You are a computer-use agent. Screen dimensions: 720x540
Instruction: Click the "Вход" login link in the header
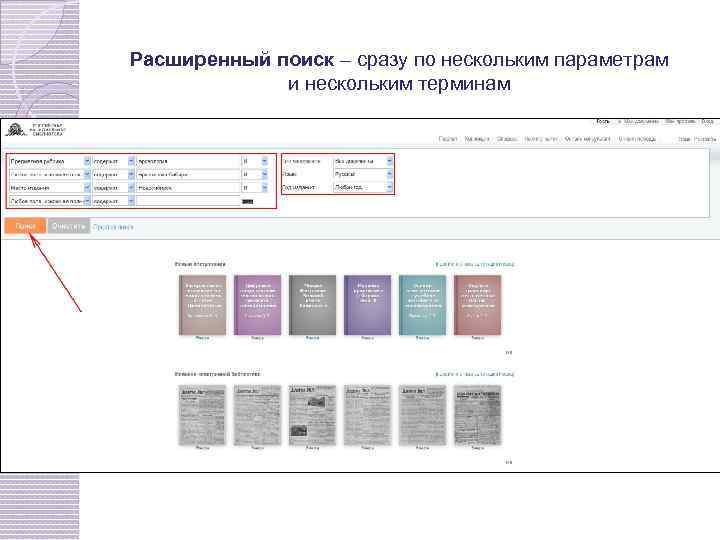(x=708, y=122)
